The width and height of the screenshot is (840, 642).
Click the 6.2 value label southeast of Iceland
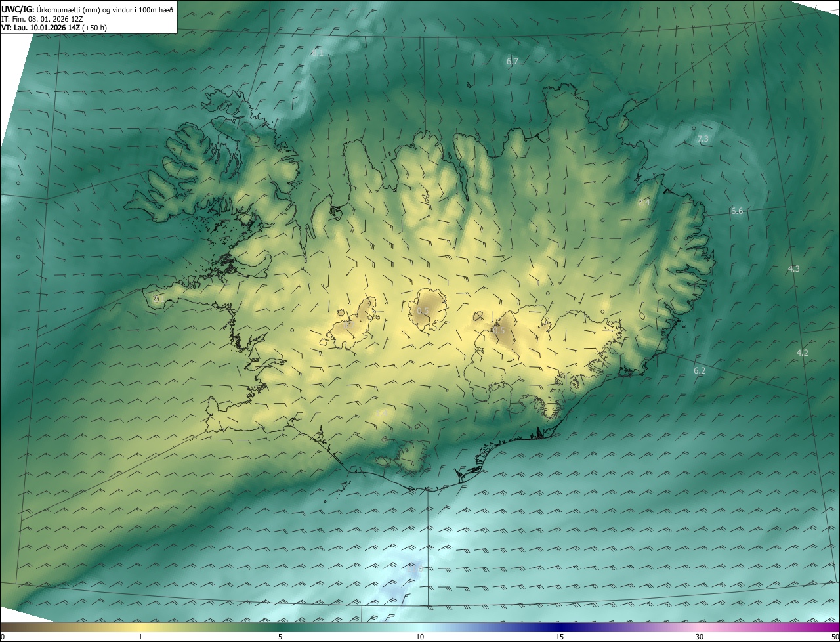point(700,370)
